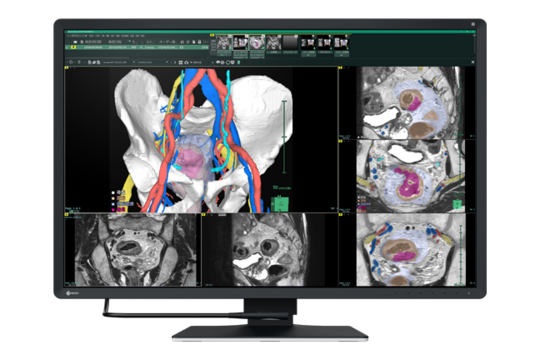Click the orientation cube in middle-right MRI view
This screenshot has width=540, height=360.
[457, 204]
